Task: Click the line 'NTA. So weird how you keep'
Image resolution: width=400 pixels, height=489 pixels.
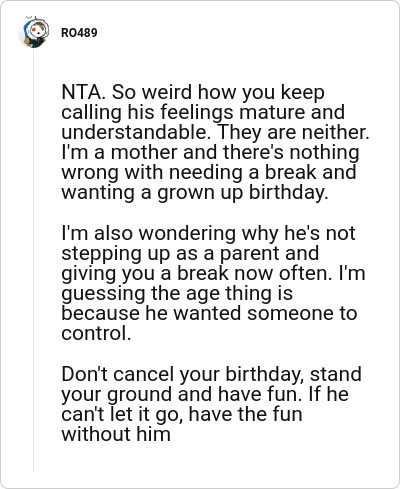Action: (x=193, y=92)
